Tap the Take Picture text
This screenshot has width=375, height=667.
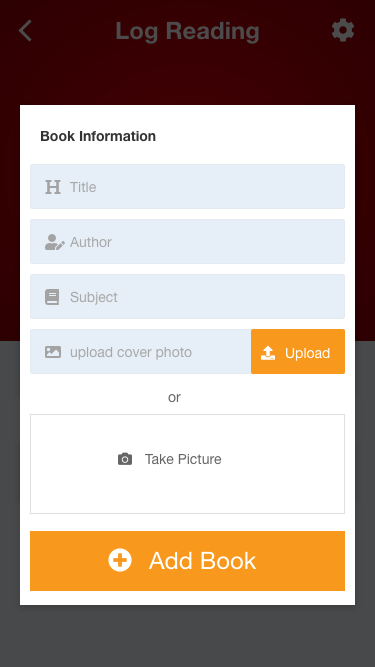click(x=183, y=459)
